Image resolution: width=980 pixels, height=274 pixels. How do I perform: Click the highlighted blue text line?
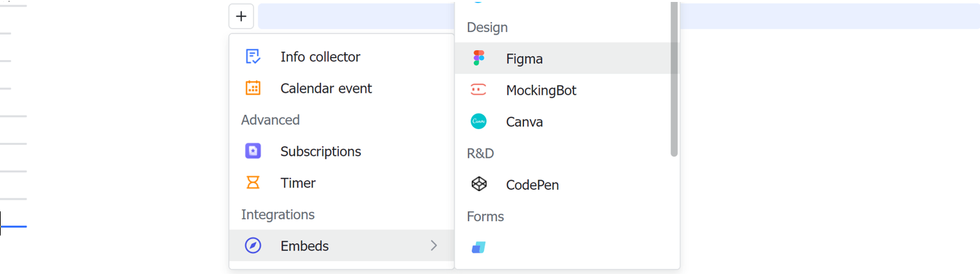[619, 16]
